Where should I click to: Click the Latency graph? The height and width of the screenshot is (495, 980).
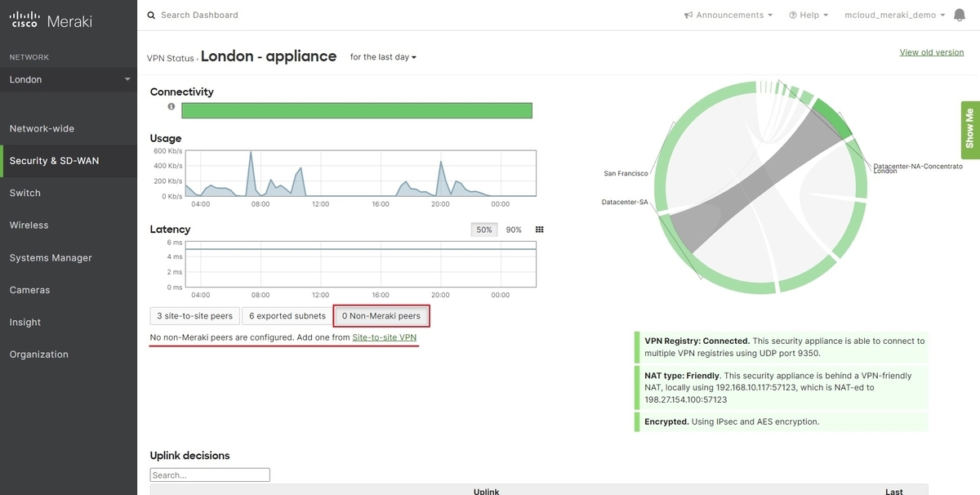point(360,265)
